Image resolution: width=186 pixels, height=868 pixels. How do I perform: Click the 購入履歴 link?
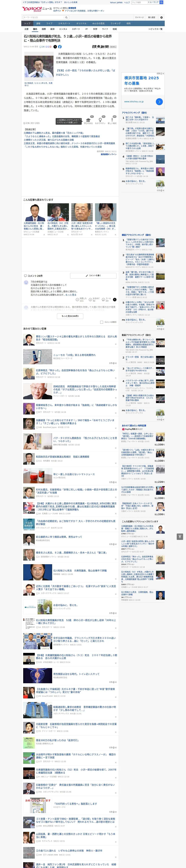(x=152, y=17)
